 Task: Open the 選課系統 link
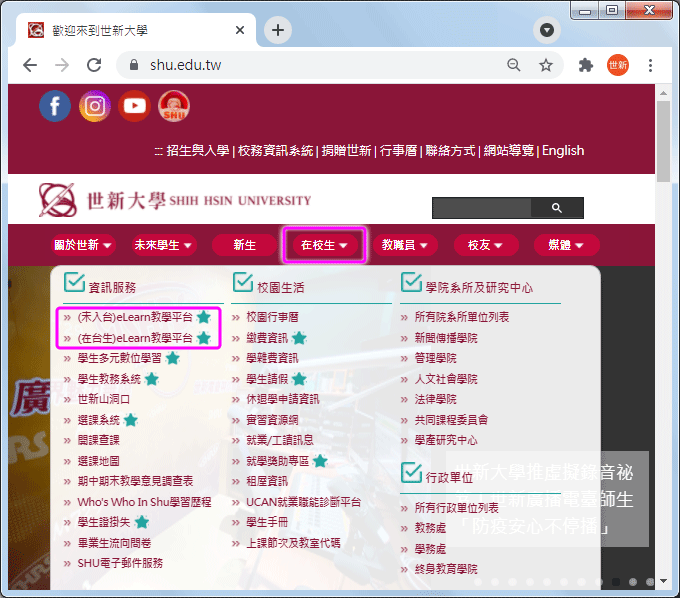[99, 420]
